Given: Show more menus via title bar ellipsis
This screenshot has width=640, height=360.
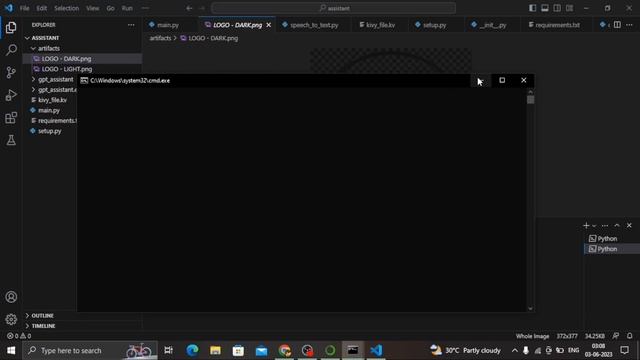Looking at the screenshot, I should pyautogui.click(x=145, y=8).
